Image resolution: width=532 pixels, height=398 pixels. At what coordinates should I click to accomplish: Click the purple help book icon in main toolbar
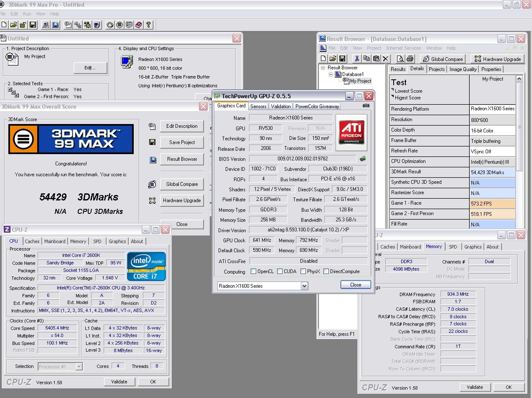pos(139,25)
